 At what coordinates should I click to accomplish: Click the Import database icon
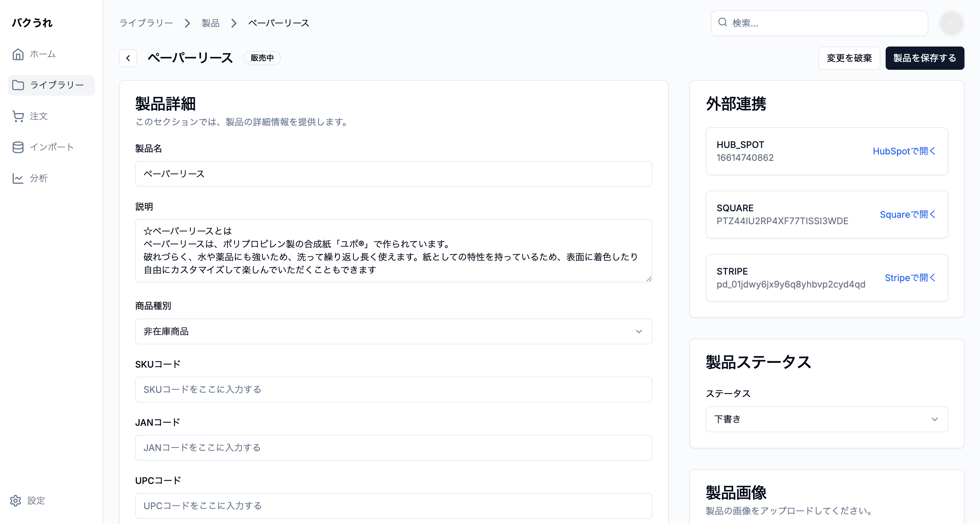point(18,147)
